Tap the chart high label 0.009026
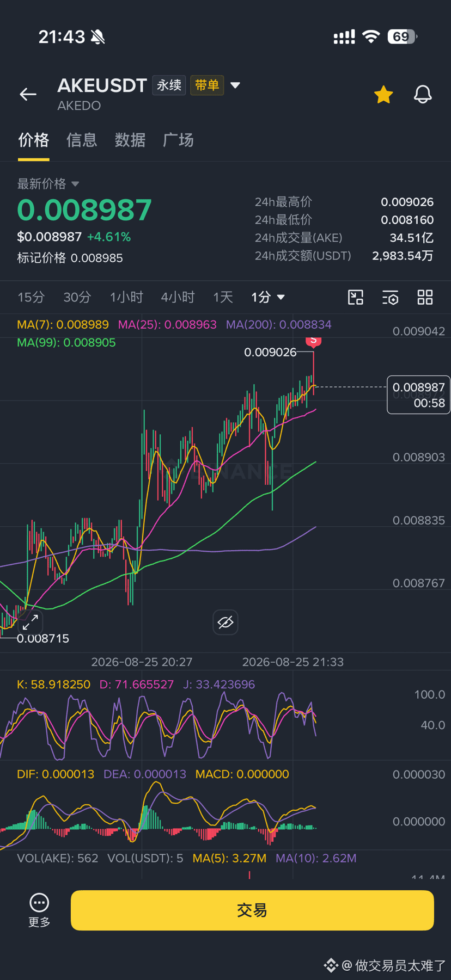 [270, 352]
